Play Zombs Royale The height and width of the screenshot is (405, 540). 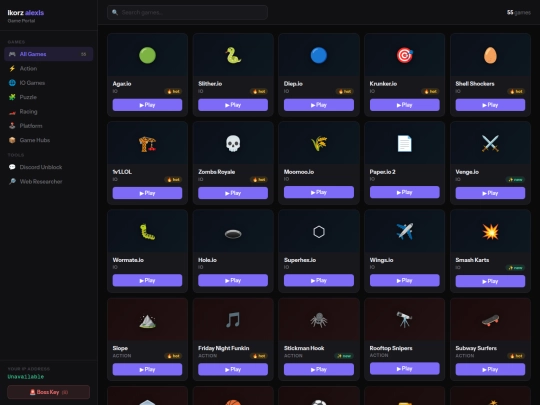(x=233, y=193)
